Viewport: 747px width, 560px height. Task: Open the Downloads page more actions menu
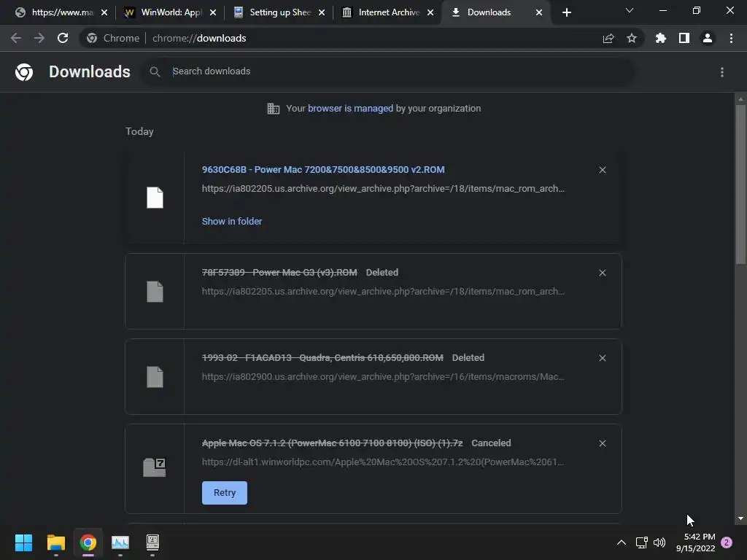[x=722, y=72]
